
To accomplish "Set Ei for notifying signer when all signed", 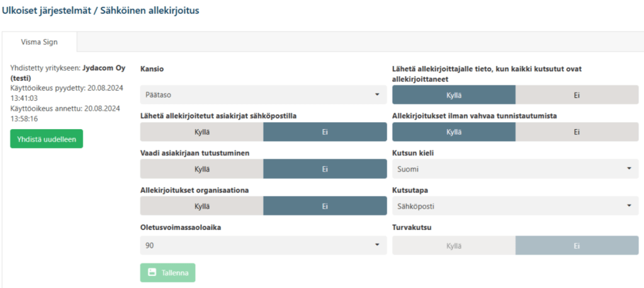I will point(577,95).
